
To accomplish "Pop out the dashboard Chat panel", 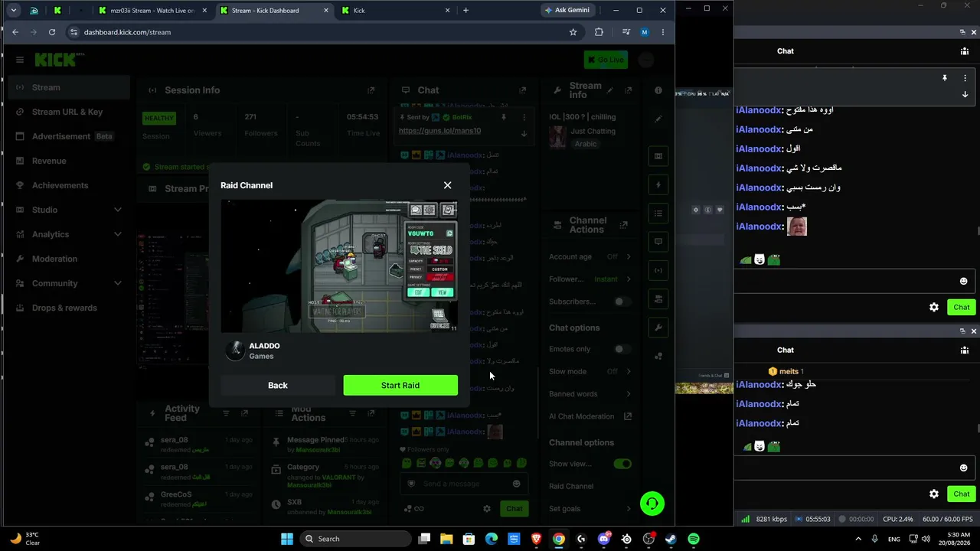I will coord(523,90).
